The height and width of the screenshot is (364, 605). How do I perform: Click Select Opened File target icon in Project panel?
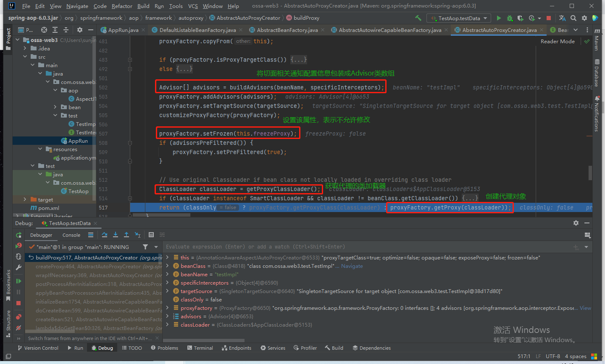click(x=44, y=30)
